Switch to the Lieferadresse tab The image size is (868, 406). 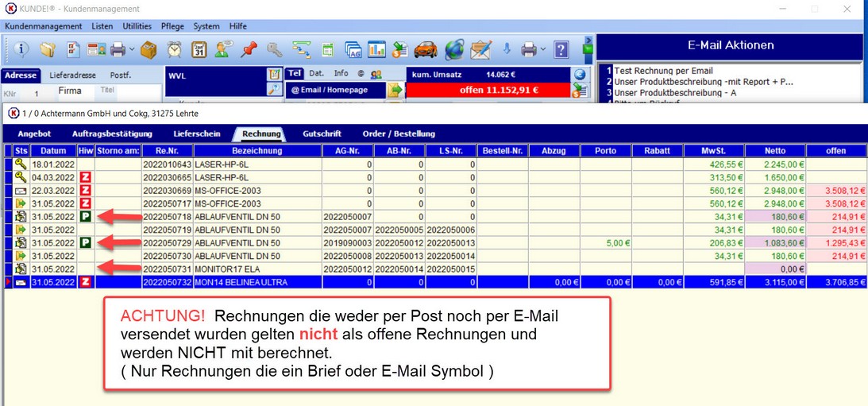point(72,75)
